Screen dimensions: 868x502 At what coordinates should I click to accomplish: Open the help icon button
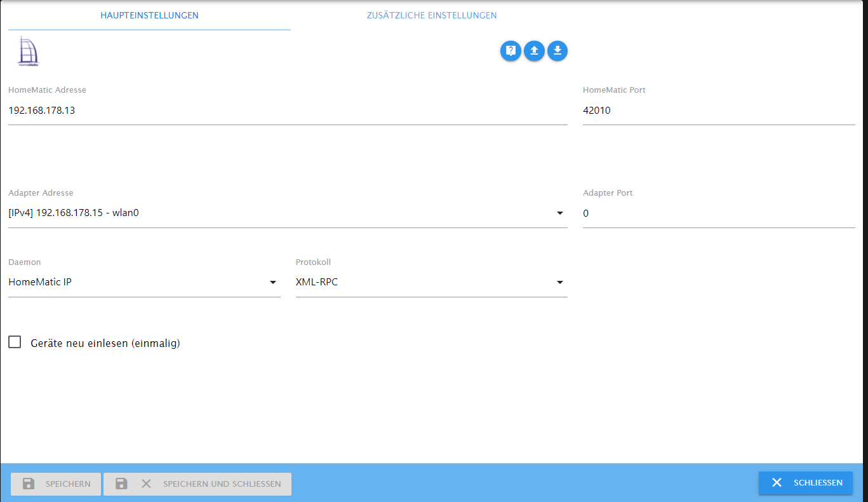(x=511, y=51)
